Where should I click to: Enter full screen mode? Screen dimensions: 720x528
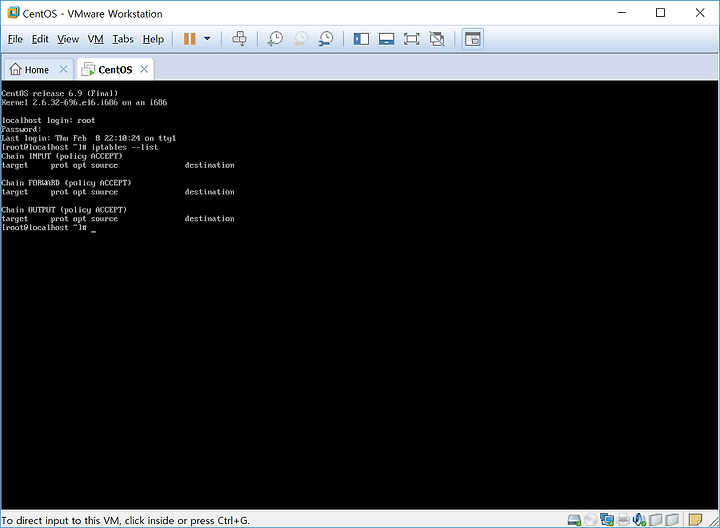[x=411, y=39]
